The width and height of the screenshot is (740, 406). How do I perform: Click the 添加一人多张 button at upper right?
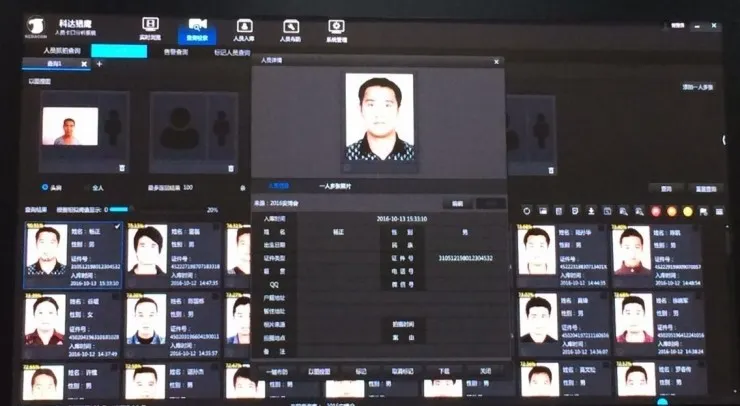tap(698, 87)
